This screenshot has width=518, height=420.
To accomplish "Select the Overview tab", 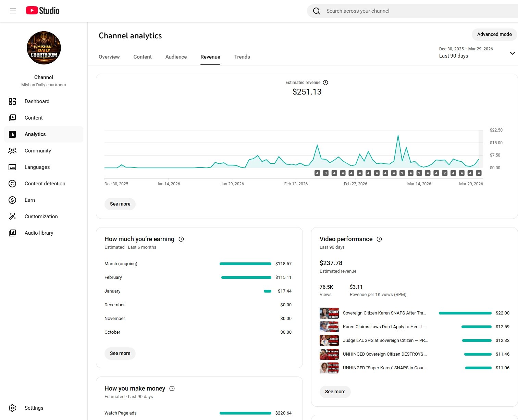I will [109, 57].
